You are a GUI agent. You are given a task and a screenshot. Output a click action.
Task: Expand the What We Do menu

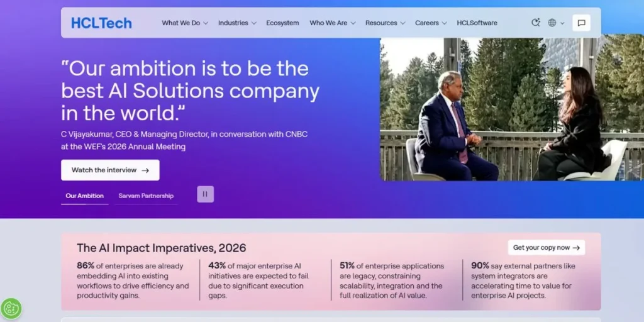point(185,23)
